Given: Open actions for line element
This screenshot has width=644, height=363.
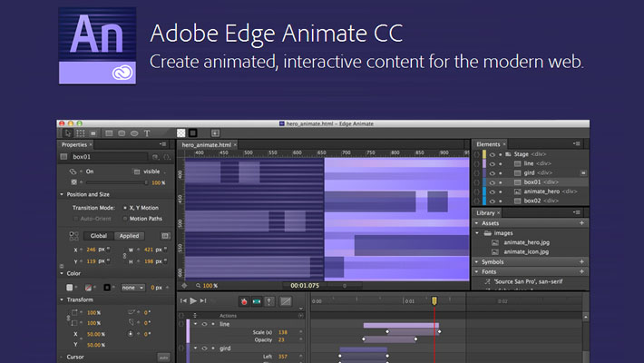Looking at the screenshot, I should tap(476, 163).
